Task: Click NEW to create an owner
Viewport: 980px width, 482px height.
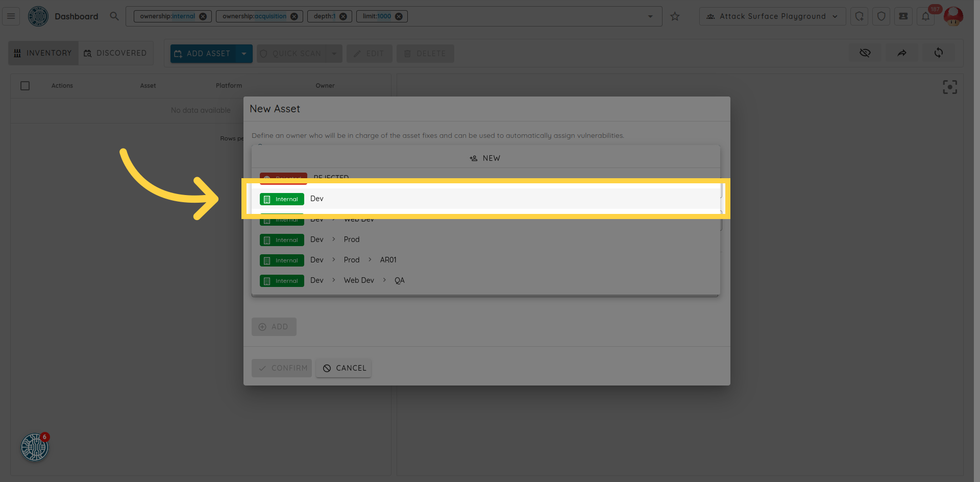Action: coord(485,158)
